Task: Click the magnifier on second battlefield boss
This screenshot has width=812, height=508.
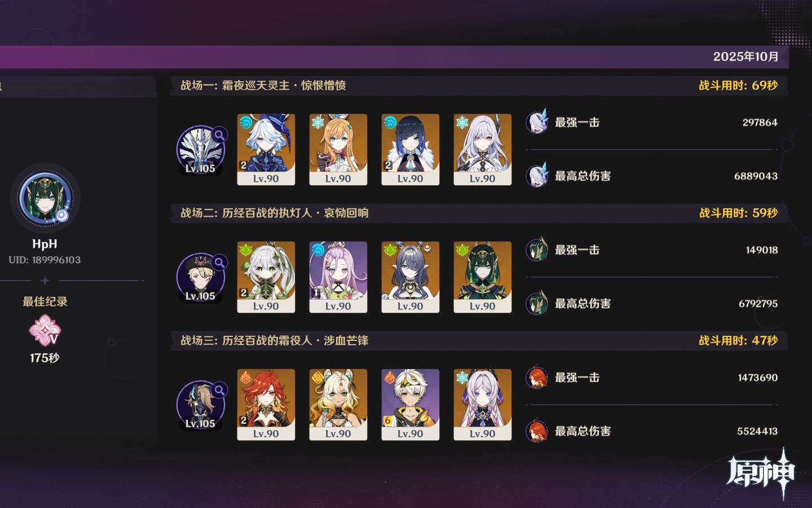Action: point(219,262)
